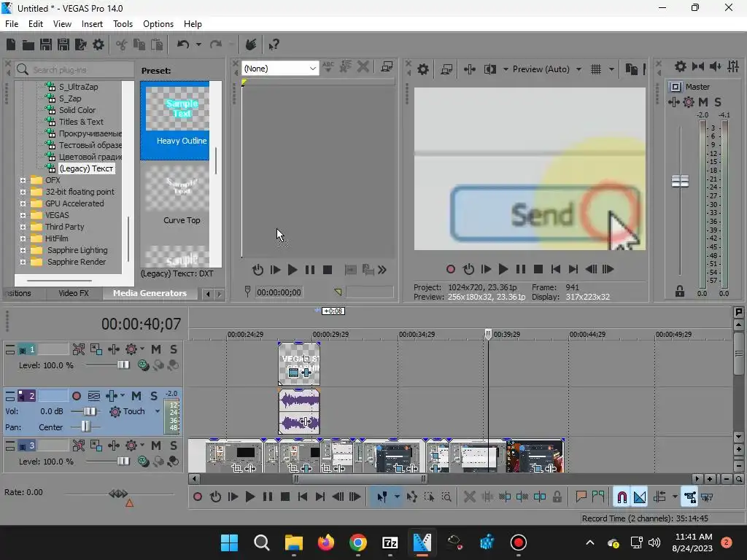Solo video track 3
The height and width of the screenshot is (560, 747).
[x=174, y=446]
